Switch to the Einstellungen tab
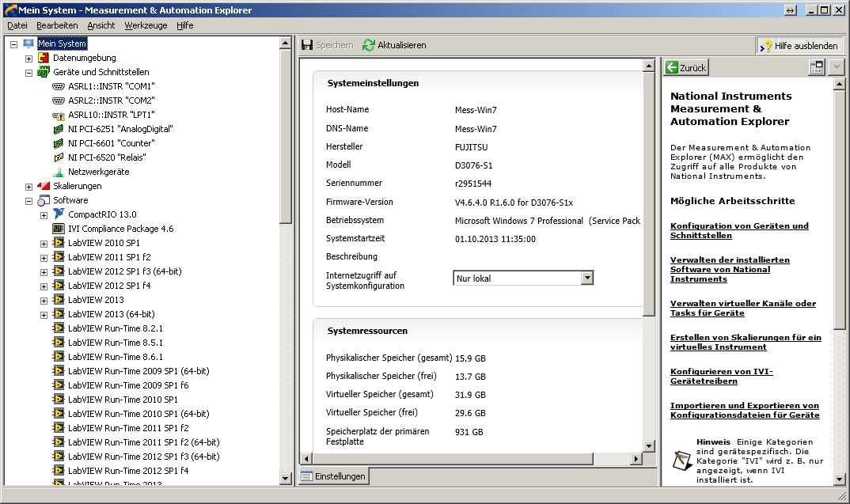 [x=334, y=476]
